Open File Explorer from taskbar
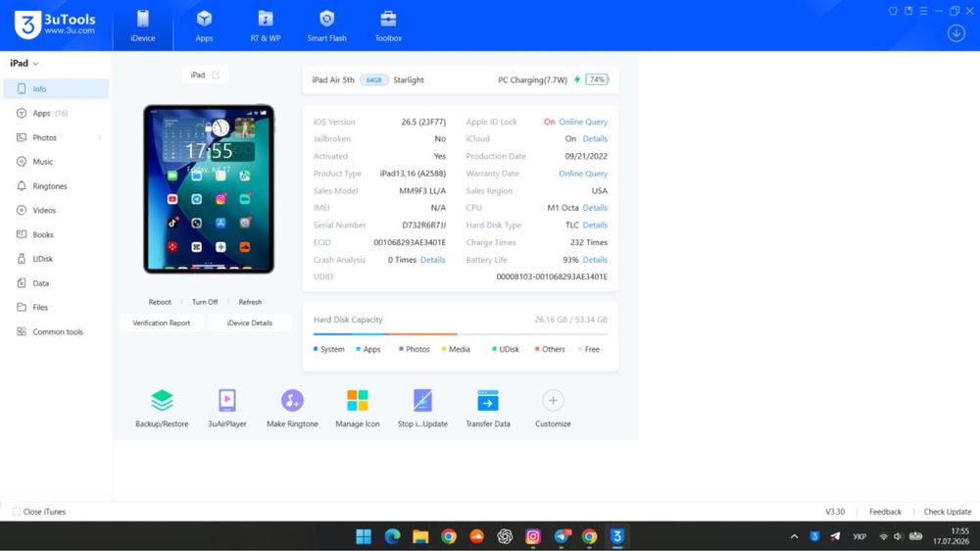This screenshot has height=551, width=980. [420, 536]
